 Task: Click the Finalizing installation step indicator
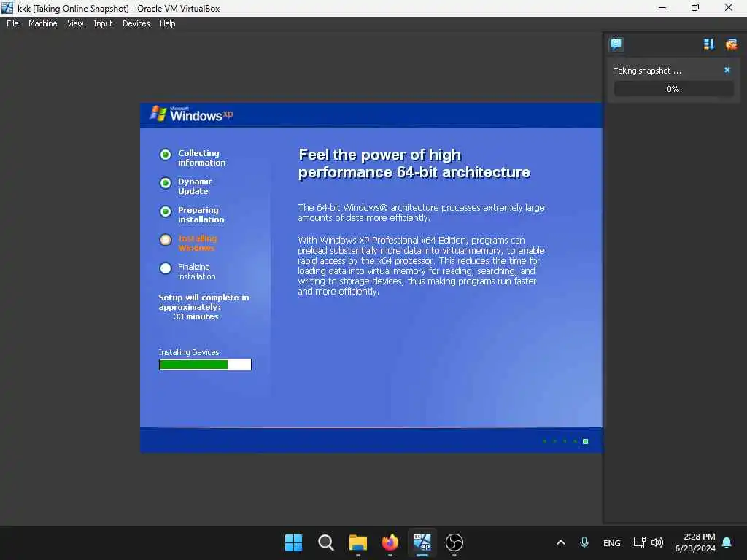(x=166, y=268)
